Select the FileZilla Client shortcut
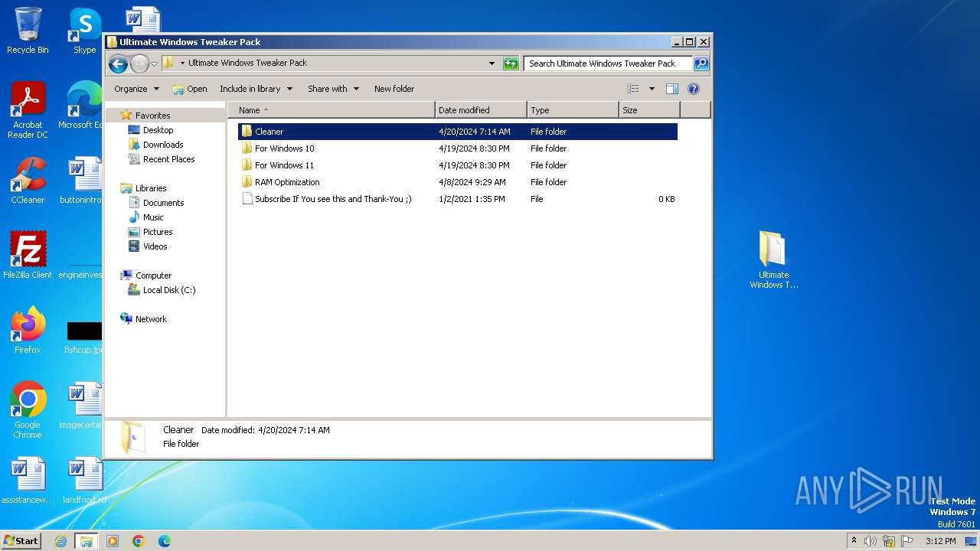Image resolution: width=980 pixels, height=551 pixels. [x=28, y=256]
